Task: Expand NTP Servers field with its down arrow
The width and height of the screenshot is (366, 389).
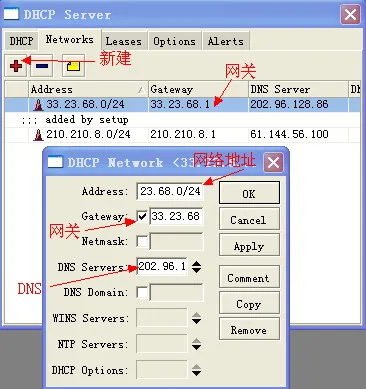Action: coord(197,347)
